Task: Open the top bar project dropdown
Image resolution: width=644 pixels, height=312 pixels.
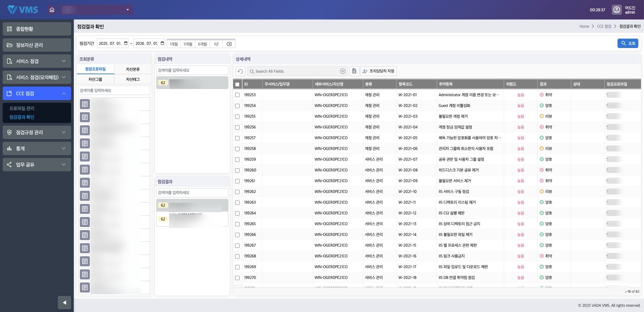Action: click(97, 10)
